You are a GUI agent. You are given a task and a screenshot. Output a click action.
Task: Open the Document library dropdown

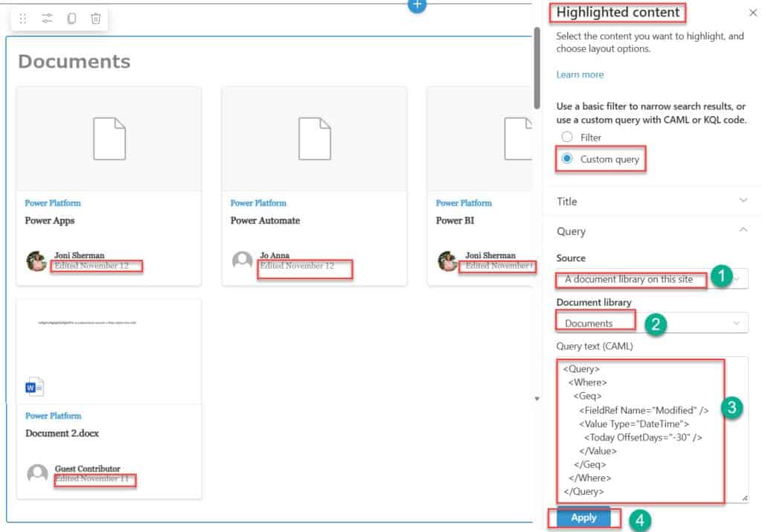(x=652, y=323)
